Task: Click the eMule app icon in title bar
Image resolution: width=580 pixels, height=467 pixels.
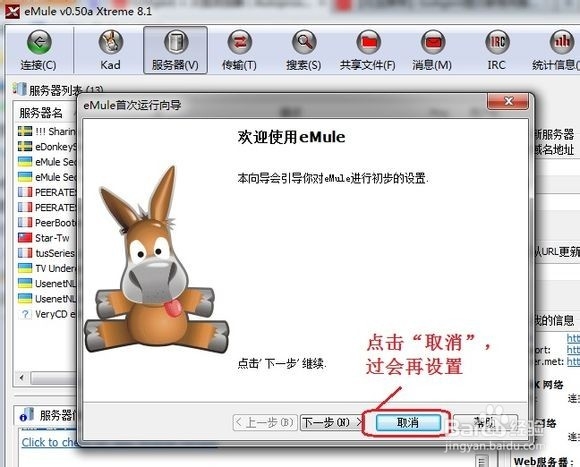Action: [x=12, y=11]
